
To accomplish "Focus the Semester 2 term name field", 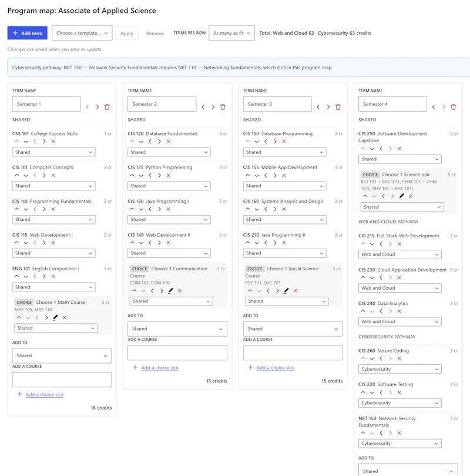I will [x=162, y=104].
